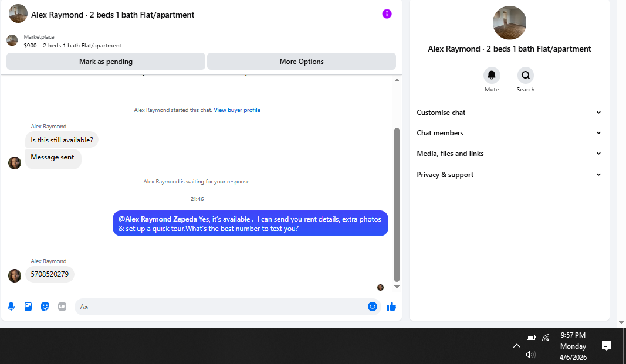626x364 pixels.
Task: Open chat header listing thumbnail
Action: [18, 14]
